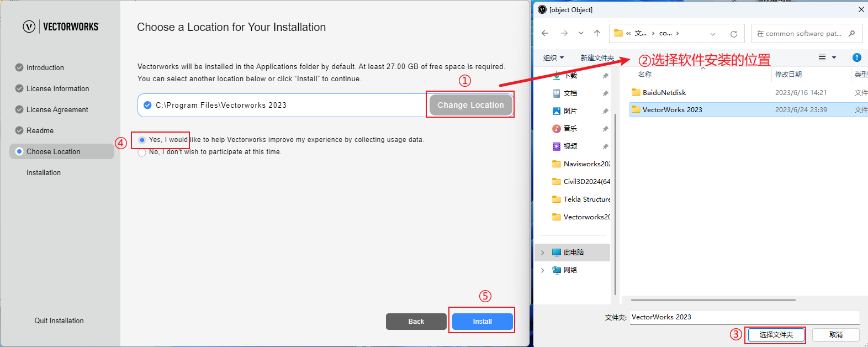This screenshot has height=347, width=868.
Task: Click the 文件夹 folder name field
Action: pos(745,317)
